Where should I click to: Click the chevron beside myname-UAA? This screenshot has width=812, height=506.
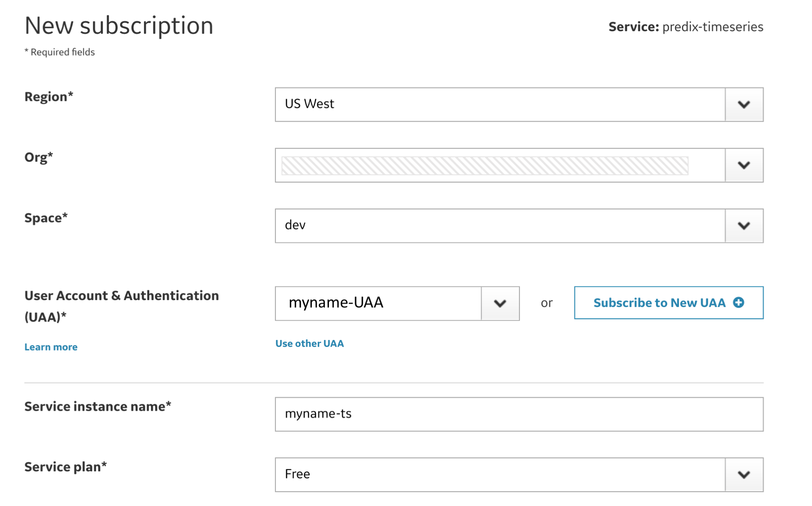500,304
